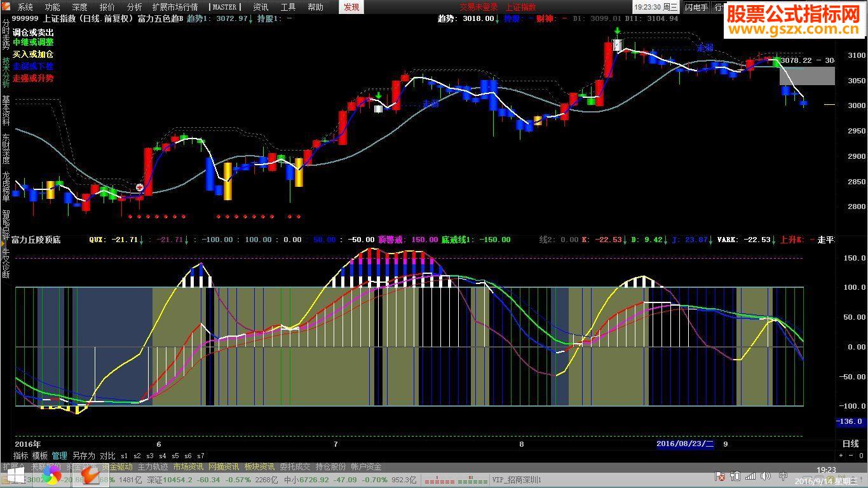The image size is (868, 488).
Task: Open the 功能 menu
Action: (x=53, y=7)
